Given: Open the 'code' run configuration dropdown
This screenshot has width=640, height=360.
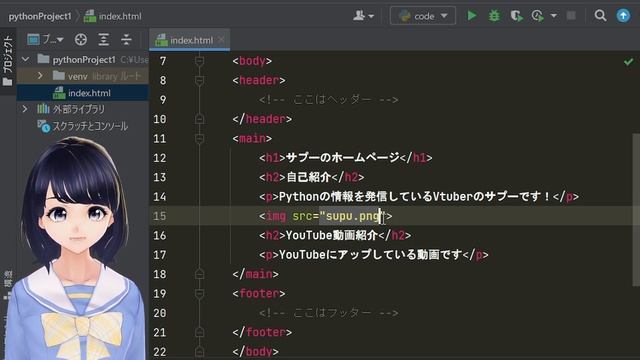Looking at the screenshot, I should coord(422,16).
